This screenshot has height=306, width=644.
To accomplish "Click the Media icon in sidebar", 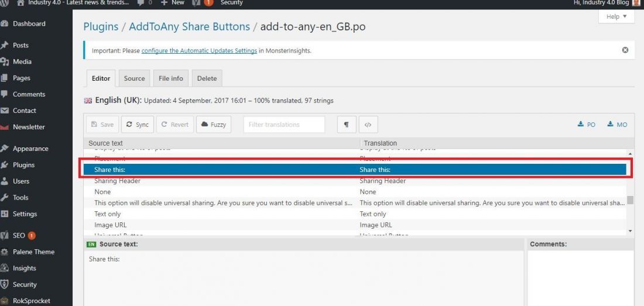I will click(5, 61).
